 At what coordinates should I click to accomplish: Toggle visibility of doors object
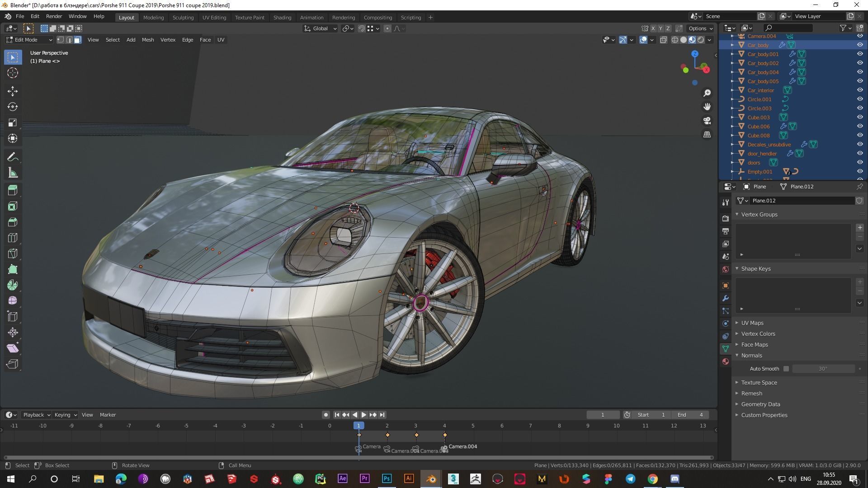(860, 162)
